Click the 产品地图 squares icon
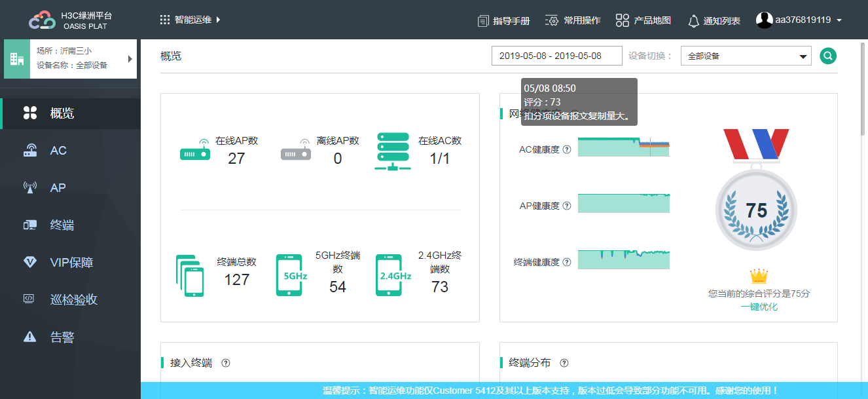 click(x=622, y=20)
